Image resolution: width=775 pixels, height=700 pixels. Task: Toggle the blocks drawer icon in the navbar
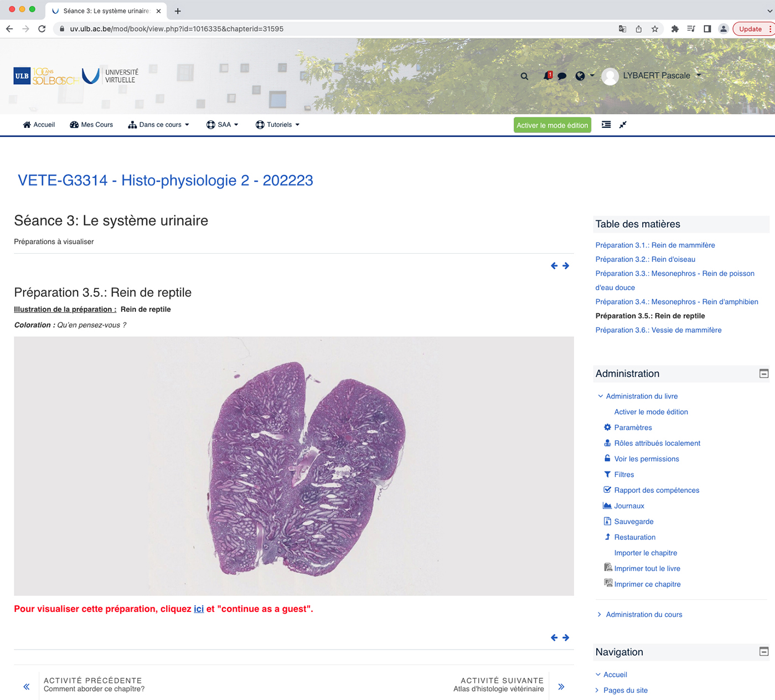[x=606, y=125]
